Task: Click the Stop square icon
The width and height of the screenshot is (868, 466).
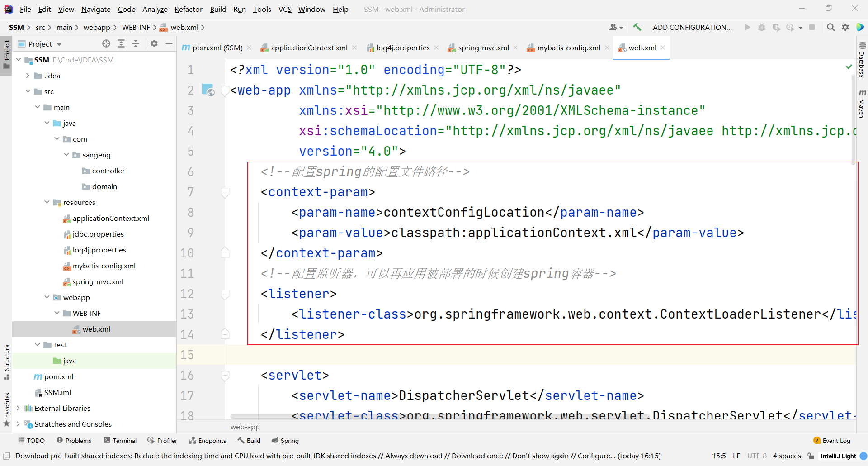Action: coord(812,27)
